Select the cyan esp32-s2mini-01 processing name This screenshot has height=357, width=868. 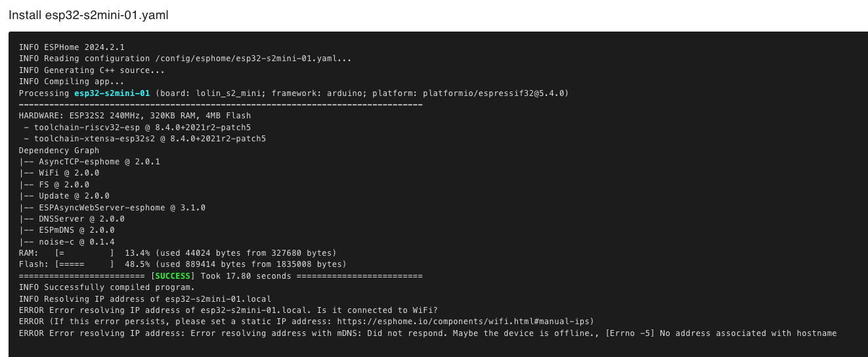[112, 93]
